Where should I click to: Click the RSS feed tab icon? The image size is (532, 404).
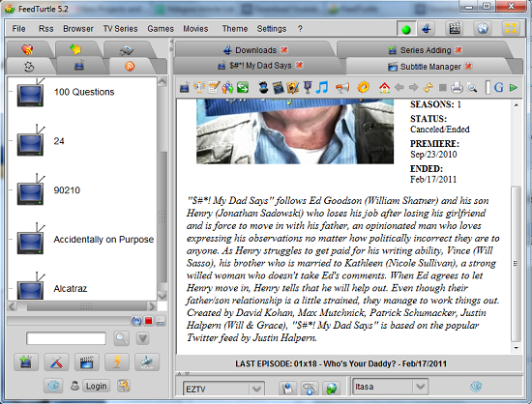point(130,66)
